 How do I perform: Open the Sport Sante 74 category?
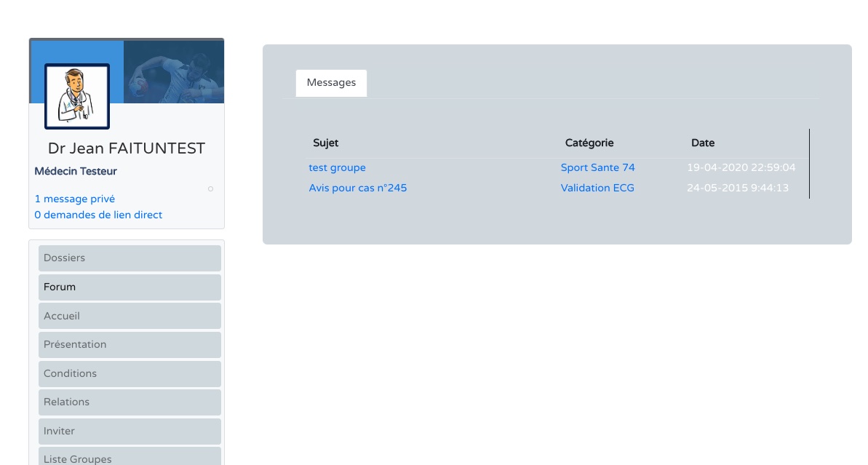(x=598, y=167)
